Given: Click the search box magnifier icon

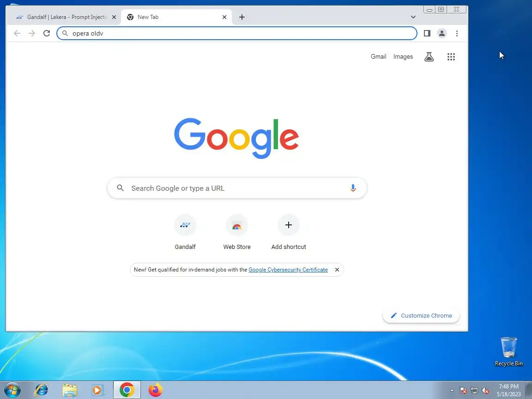Looking at the screenshot, I should click(x=120, y=188).
